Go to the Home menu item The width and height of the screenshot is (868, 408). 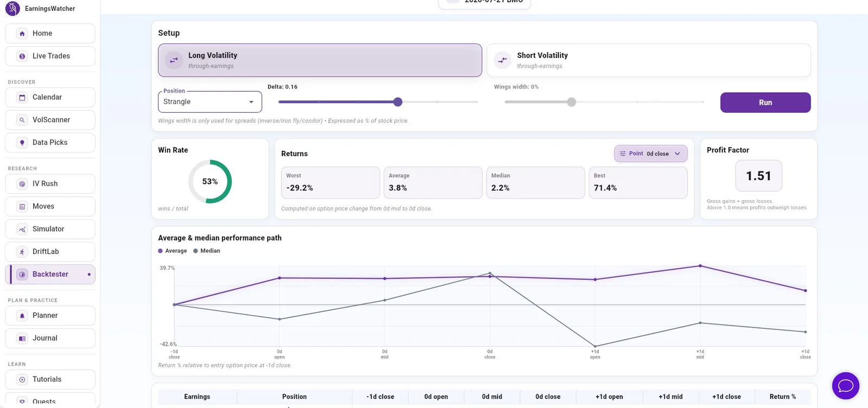click(50, 34)
